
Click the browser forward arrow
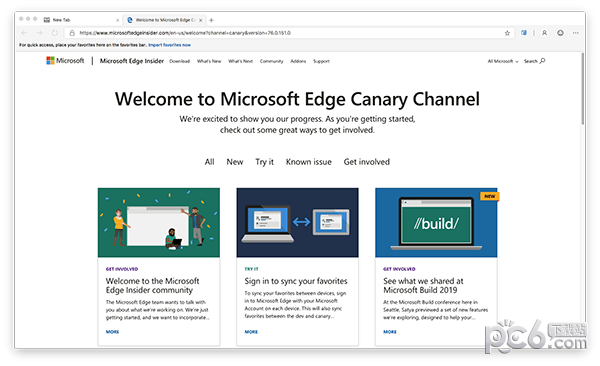point(39,33)
